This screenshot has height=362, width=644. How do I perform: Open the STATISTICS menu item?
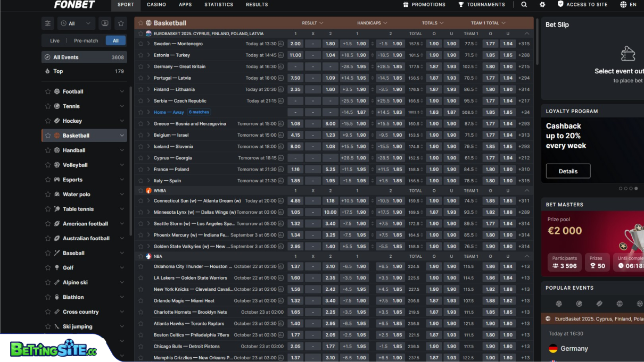[219, 4]
